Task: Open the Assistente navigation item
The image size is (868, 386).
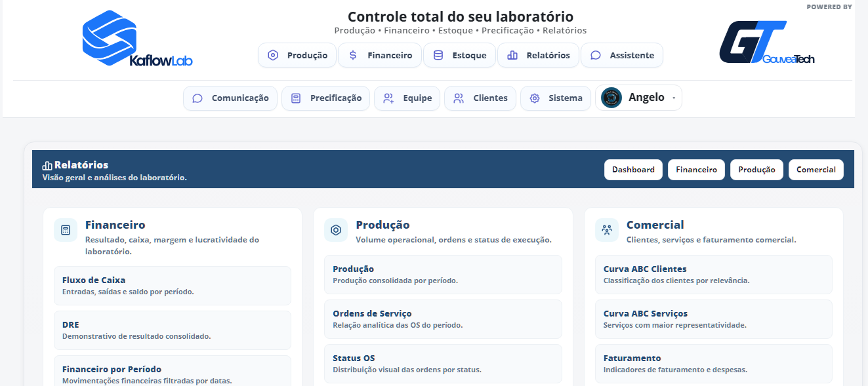Action: (622, 56)
